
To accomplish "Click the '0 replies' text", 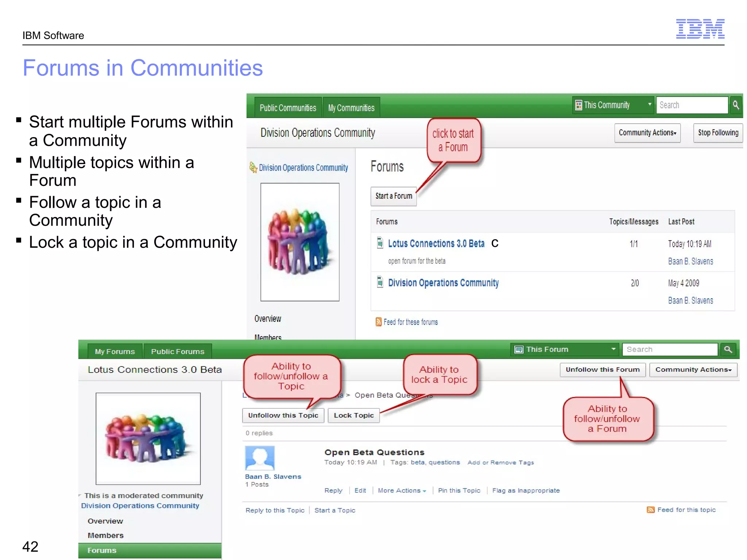I will (259, 433).
